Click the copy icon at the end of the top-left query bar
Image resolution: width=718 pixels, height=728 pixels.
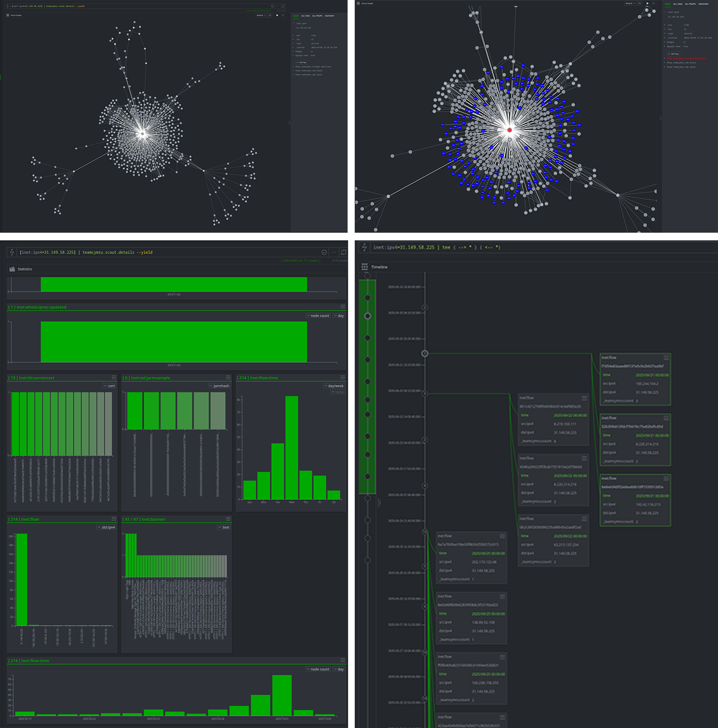(x=283, y=6)
